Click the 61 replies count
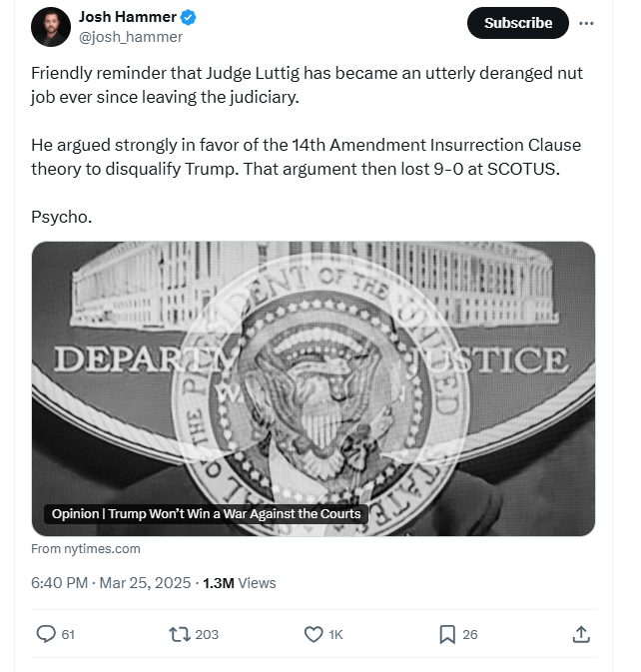641x672 pixels. [x=69, y=634]
